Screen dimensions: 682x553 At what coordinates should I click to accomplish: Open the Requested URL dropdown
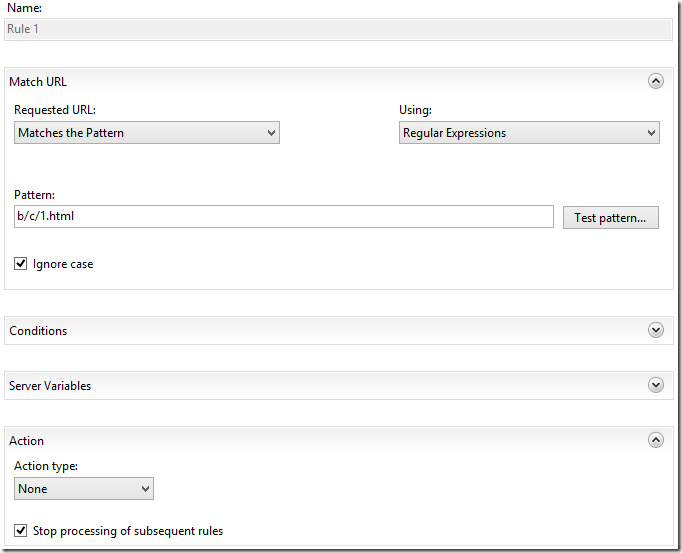coord(147,133)
